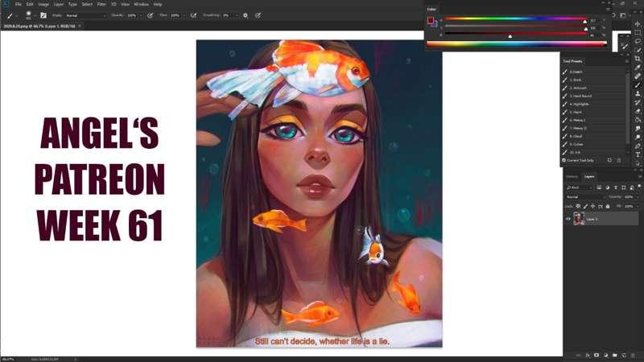This screenshot has height=362, width=644.
Task: Open Smoothing slider arrow
Action: [x=237, y=15]
